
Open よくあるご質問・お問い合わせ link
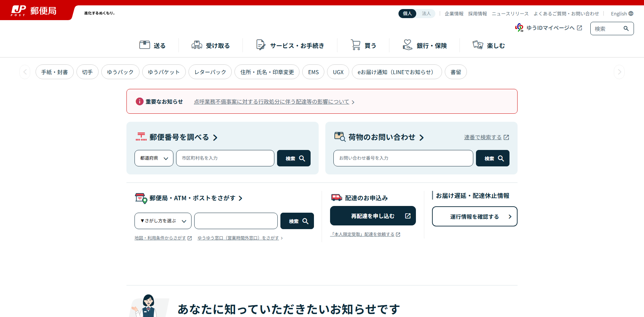point(566,13)
